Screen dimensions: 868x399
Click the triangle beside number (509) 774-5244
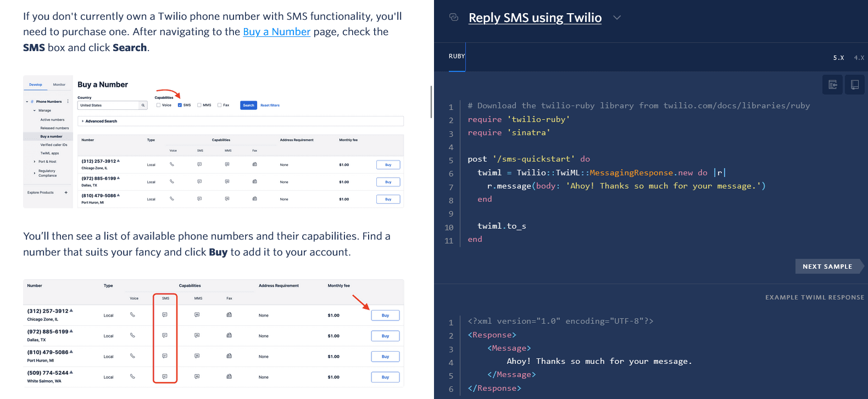71,372
